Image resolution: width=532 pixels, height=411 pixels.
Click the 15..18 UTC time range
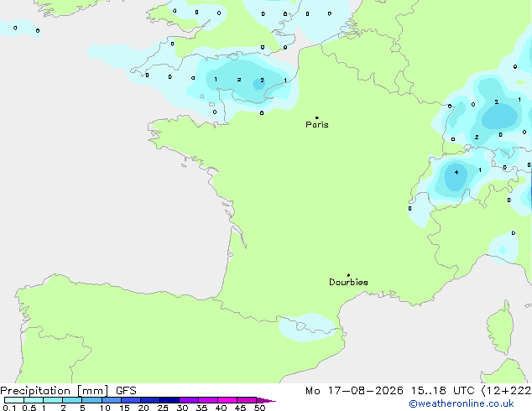coord(442,391)
